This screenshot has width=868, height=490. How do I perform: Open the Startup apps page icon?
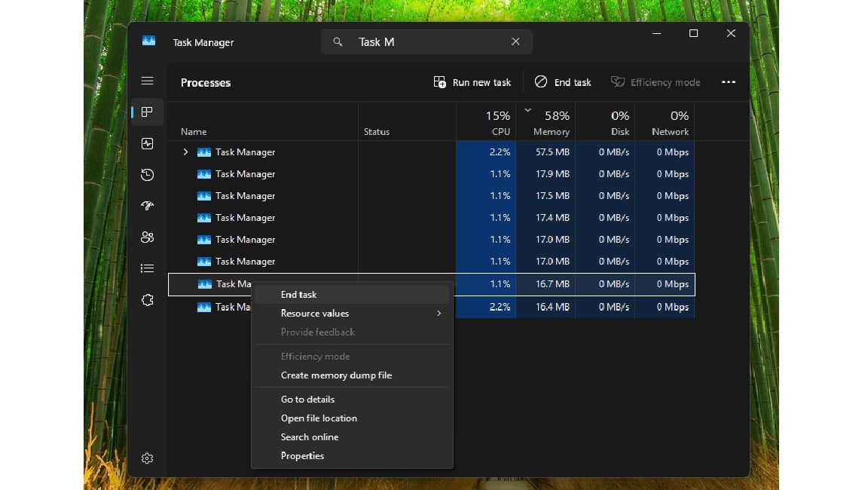tap(148, 206)
